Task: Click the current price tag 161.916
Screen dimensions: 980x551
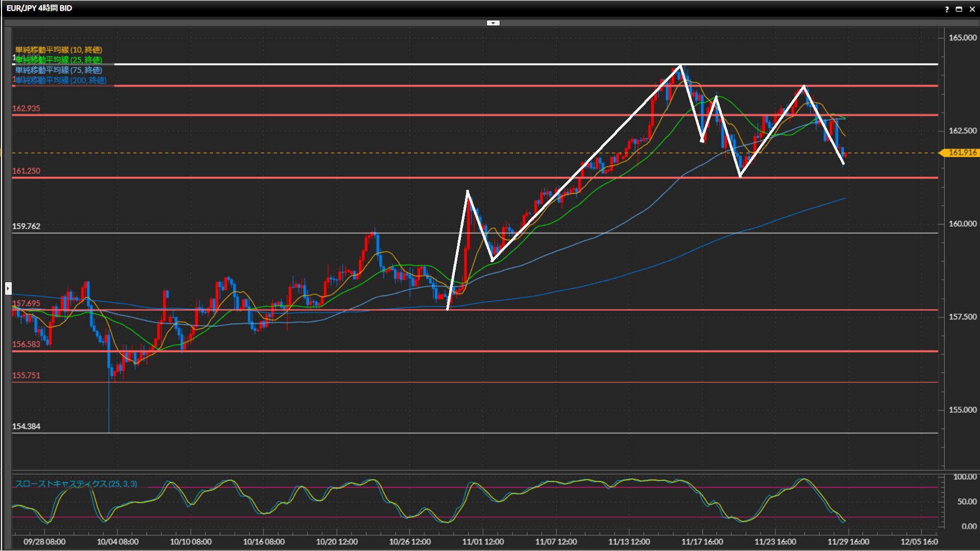Action: pyautogui.click(x=962, y=153)
